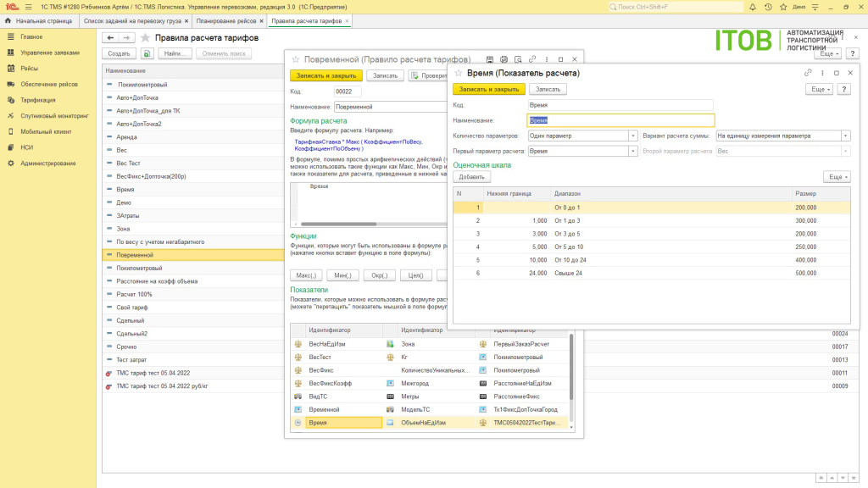Insert Макс function button
The image size is (868, 488).
[306, 275]
